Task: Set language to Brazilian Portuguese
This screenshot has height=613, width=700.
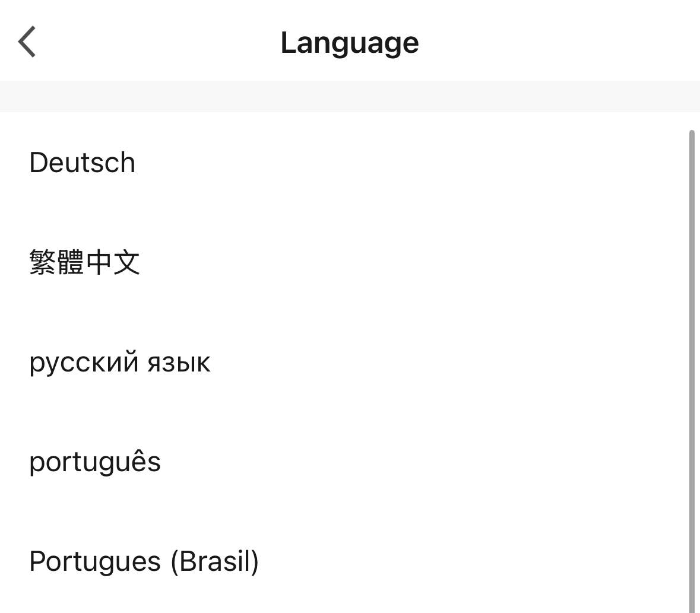Action: [x=144, y=561]
